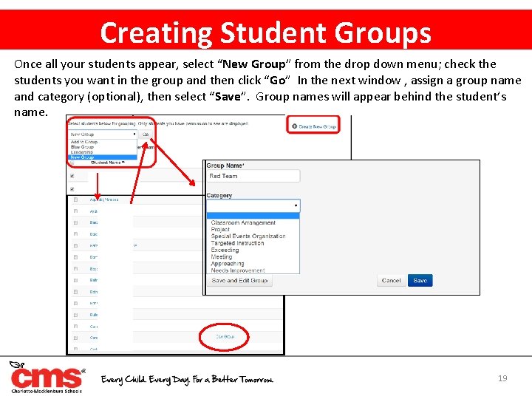Click the blue Save button
Viewport: 532px width, 399px height.
(x=420, y=281)
